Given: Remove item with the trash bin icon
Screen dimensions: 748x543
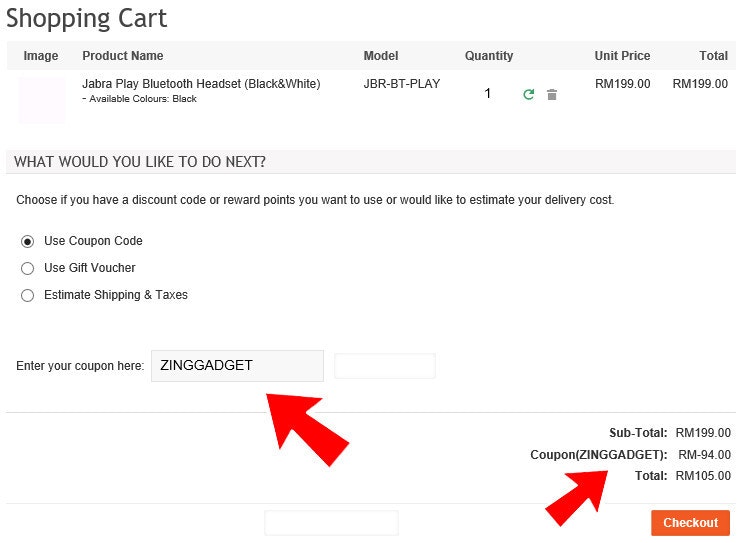Looking at the screenshot, I should 551,94.
